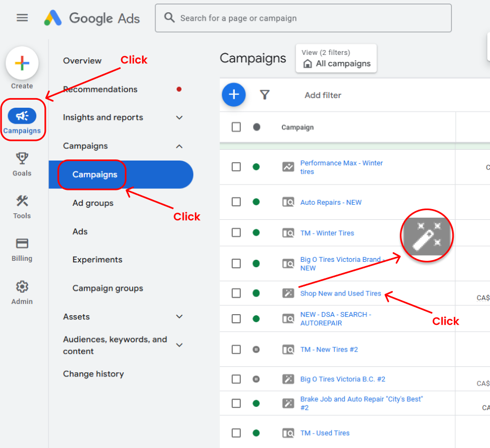Open the All campaigns view selector
490x448 pixels.
(x=336, y=59)
